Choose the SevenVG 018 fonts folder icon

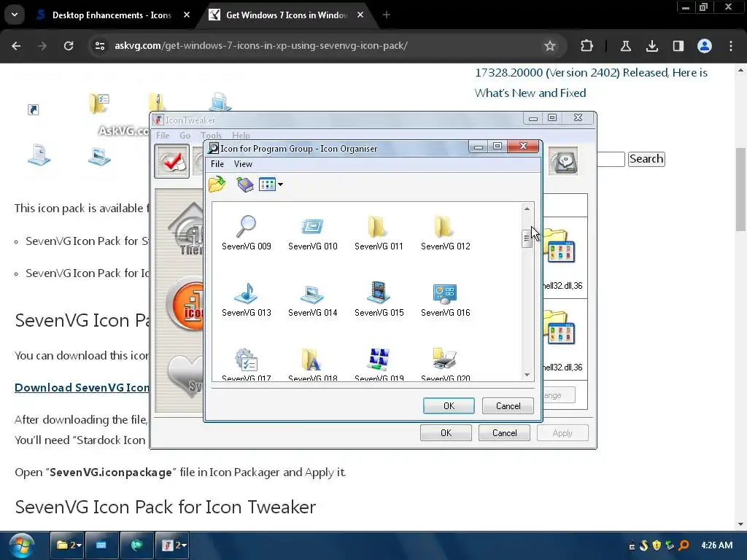coord(312,359)
